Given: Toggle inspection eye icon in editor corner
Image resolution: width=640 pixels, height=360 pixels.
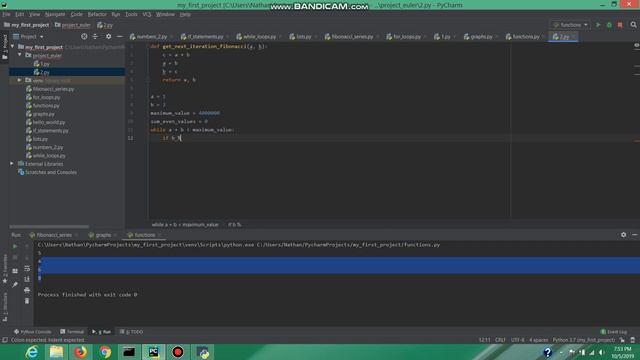Looking at the screenshot, I should tap(636, 45).
